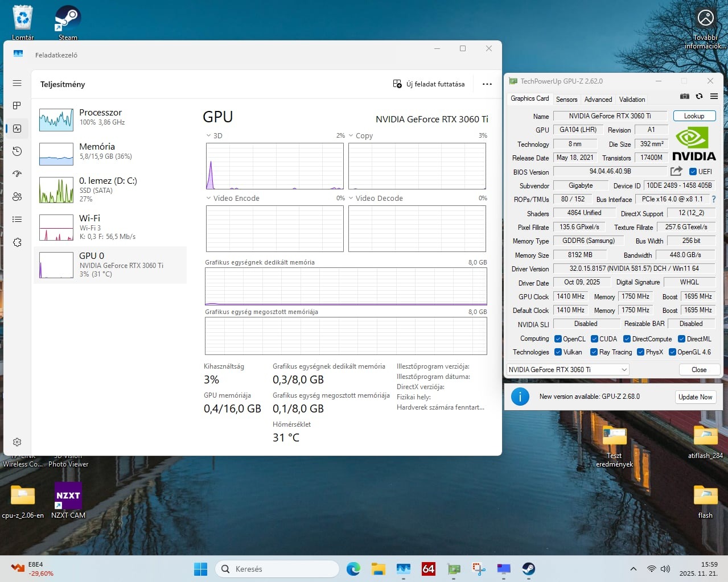Expand system tray hidden icons chevron
This screenshot has width=728, height=582.
[633, 569]
